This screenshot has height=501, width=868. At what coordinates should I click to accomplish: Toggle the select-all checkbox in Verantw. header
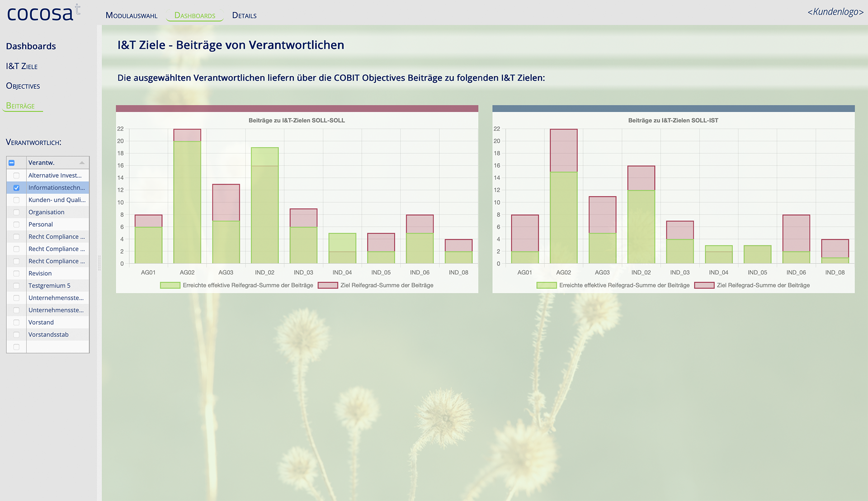[x=12, y=163]
